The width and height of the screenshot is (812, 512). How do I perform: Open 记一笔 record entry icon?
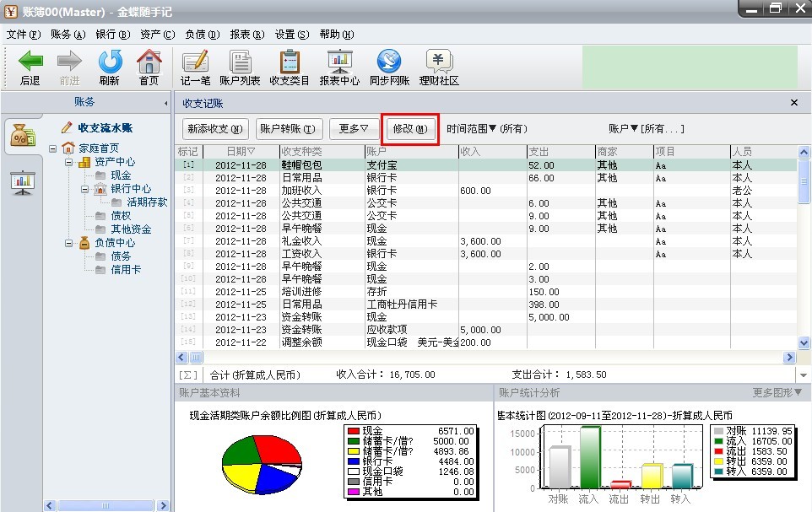pyautogui.click(x=195, y=62)
